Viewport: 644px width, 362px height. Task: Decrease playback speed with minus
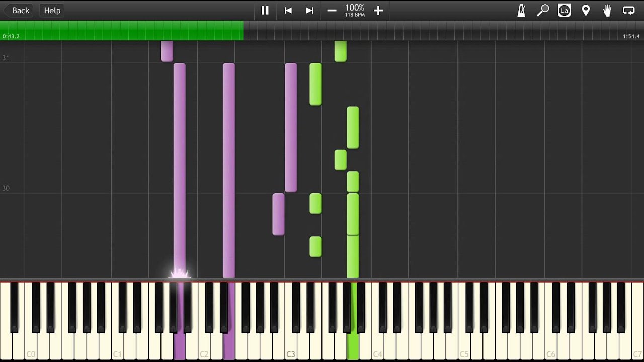click(x=332, y=10)
